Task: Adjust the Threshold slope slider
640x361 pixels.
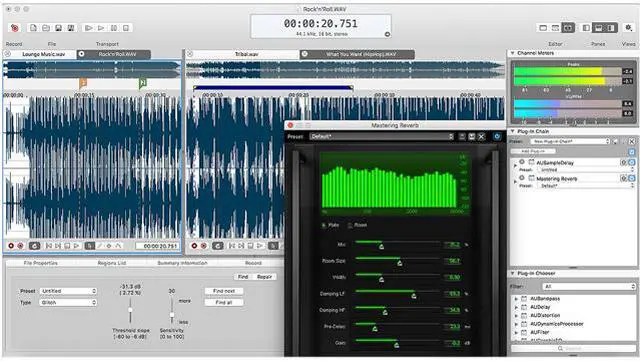Action: click(x=130, y=310)
